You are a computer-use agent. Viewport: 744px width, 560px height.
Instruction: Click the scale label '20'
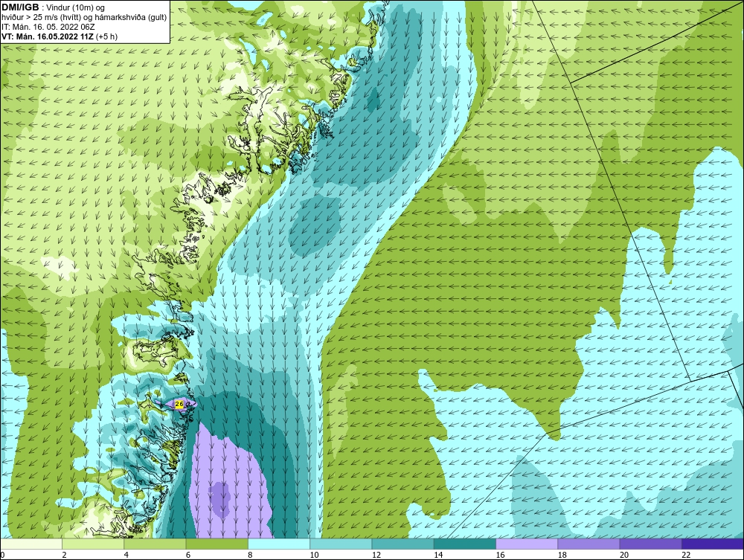624,556
